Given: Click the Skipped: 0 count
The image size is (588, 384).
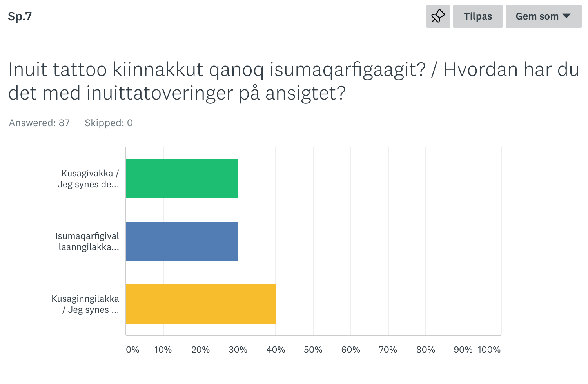Looking at the screenshot, I should click(109, 123).
